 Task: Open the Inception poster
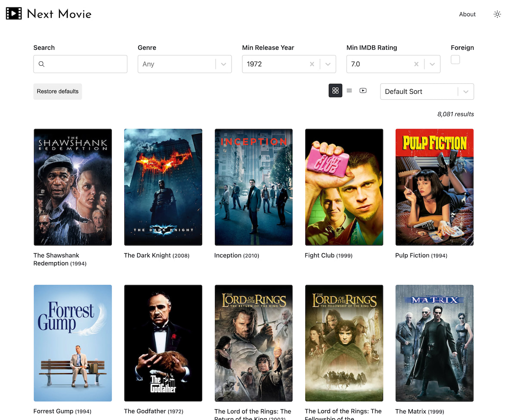click(253, 187)
